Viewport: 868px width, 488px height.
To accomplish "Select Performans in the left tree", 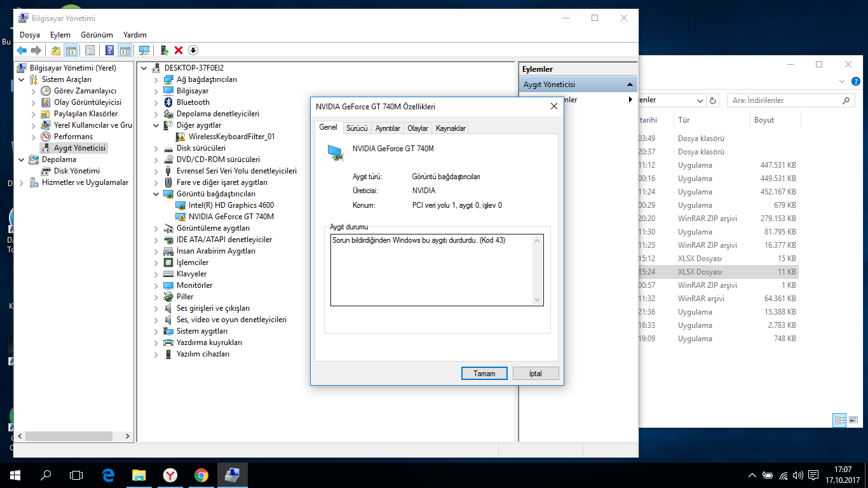I will [x=73, y=137].
